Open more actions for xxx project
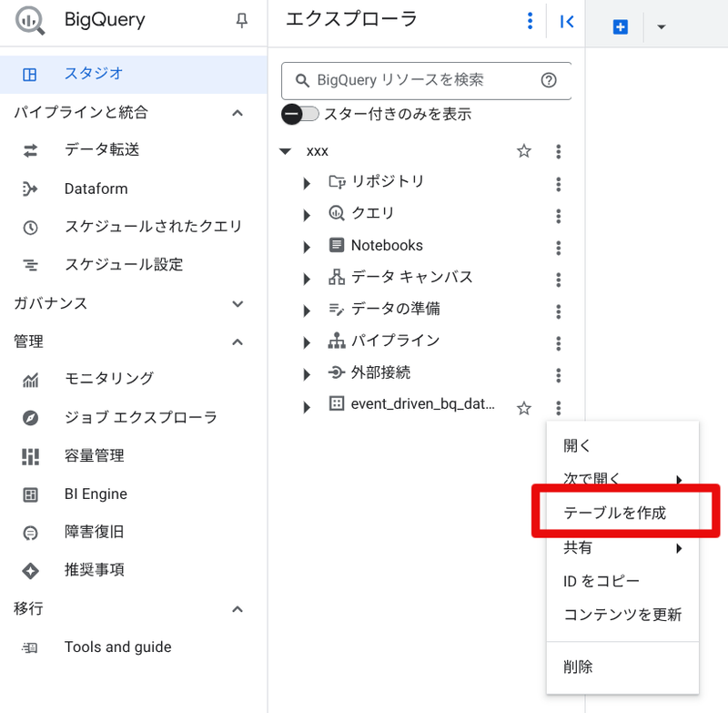Viewport: 728px width, 713px height. pyautogui.click(x=558, y=151)
